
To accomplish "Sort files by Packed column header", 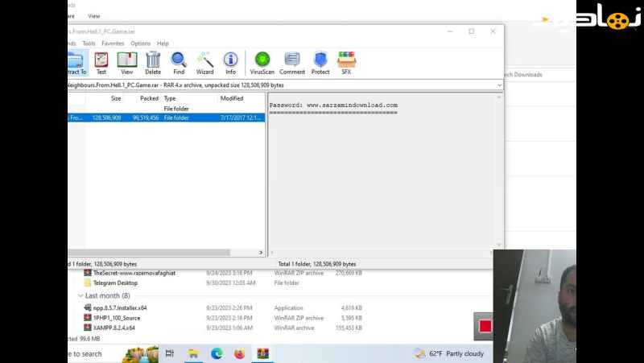I will click(x=149, y=98).
